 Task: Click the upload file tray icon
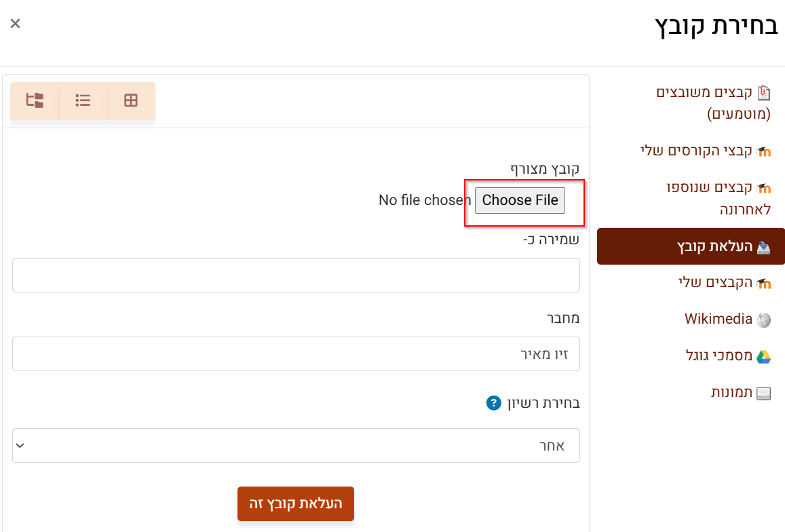[764, 247]
